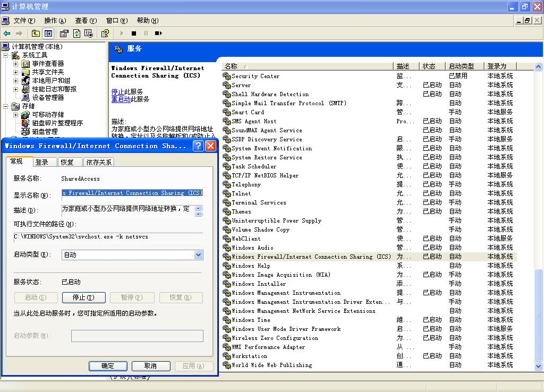Click the Restart service toolbar icon

158,33
